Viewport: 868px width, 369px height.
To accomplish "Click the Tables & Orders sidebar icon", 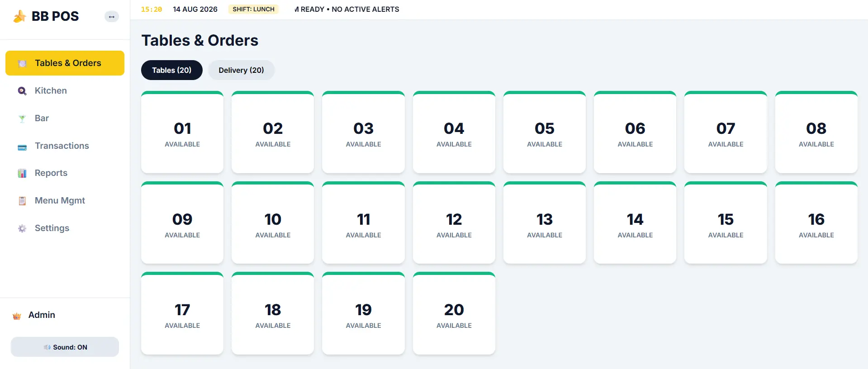I will coord(22,63).
